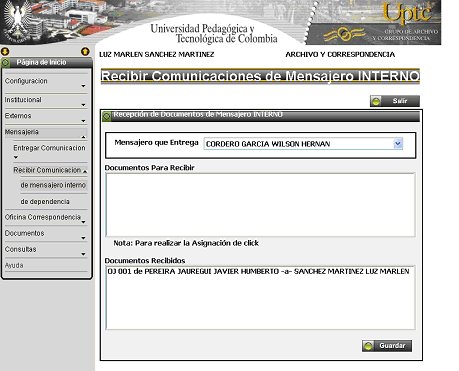
Task: Click the Nota: Para realizar la Asignación text
Action: (x=186, y=243)
